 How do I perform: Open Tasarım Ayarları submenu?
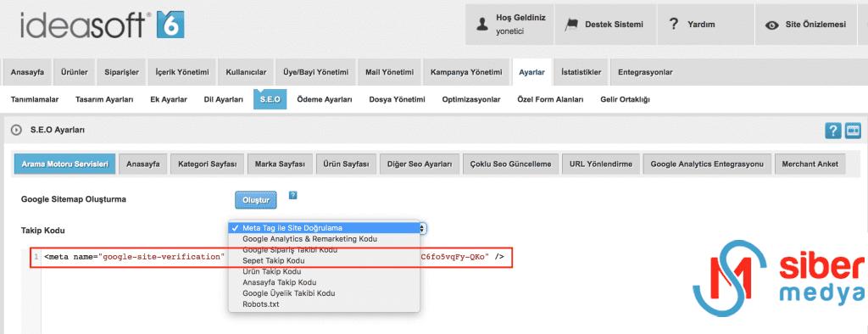pos(104,100)
